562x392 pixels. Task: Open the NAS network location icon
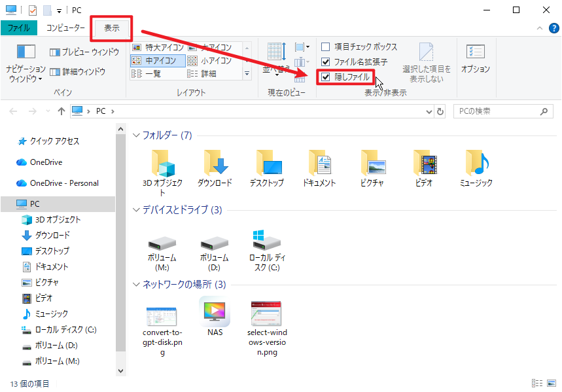coord(215,312)
